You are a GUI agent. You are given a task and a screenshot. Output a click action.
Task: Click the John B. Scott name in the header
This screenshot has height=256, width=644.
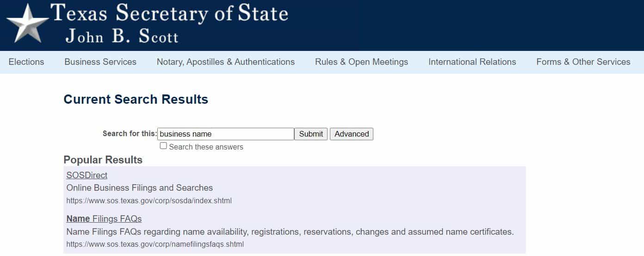point(122,36)
